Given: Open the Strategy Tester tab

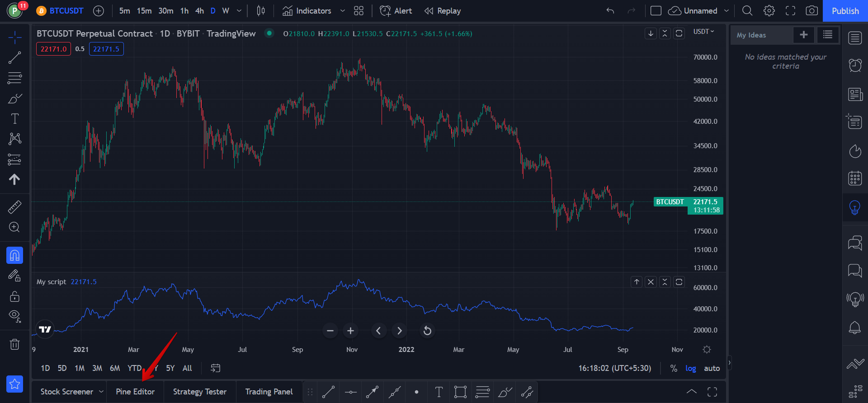Looking at the screenshot, I should (x=200, y=392).
